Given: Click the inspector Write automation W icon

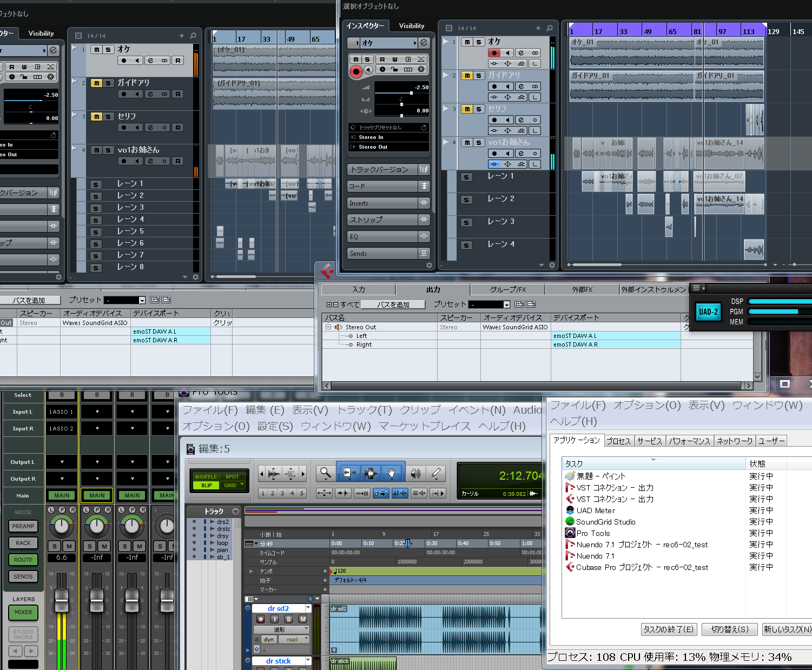Looking at the screenshot, I should tap(395, 59).
